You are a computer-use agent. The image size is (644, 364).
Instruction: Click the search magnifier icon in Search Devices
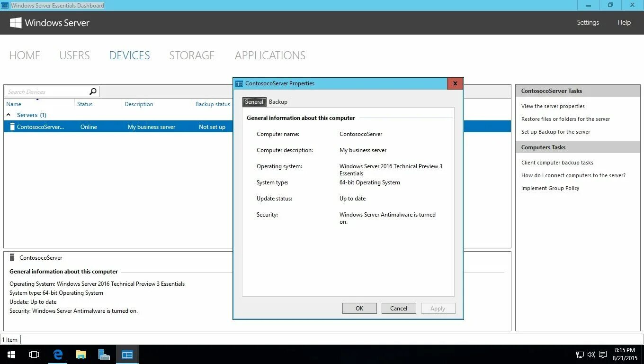(93, 91)
